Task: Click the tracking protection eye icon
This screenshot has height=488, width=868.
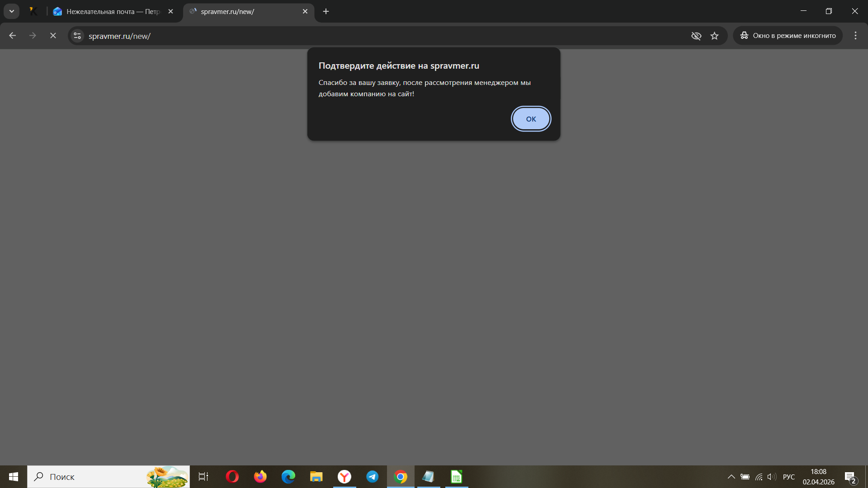Action: pos(696,36)
